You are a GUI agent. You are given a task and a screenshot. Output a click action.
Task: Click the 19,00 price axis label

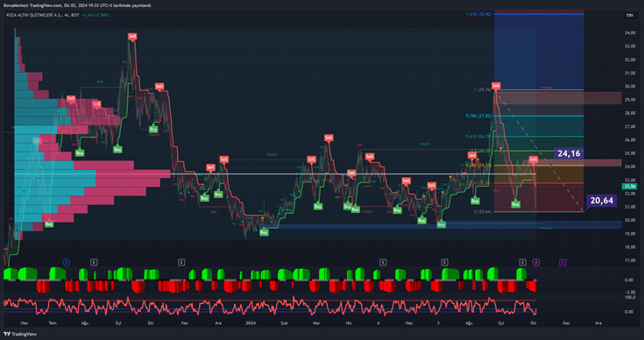tap(630, 234)
